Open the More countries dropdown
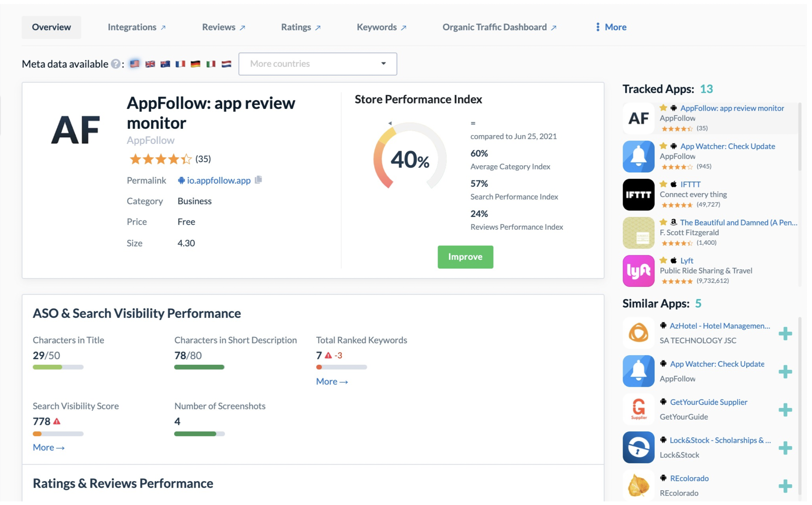 [x=318, y=64]
